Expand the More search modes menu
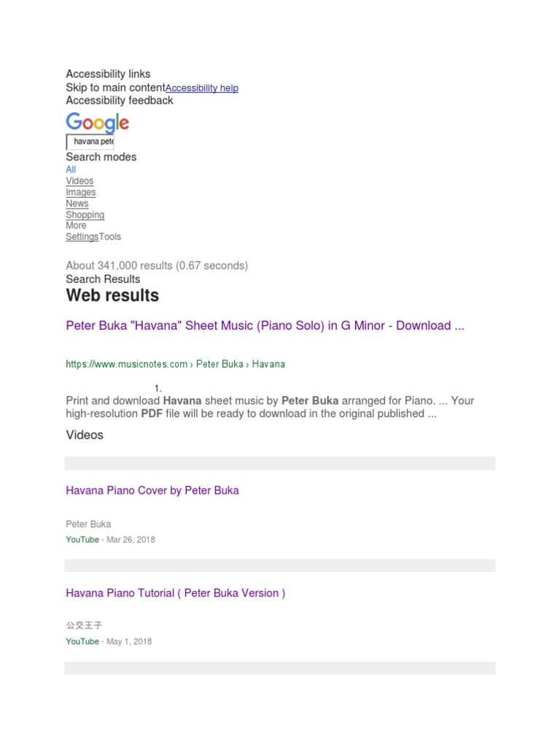 pyautogui.click(x=76, y=225)
